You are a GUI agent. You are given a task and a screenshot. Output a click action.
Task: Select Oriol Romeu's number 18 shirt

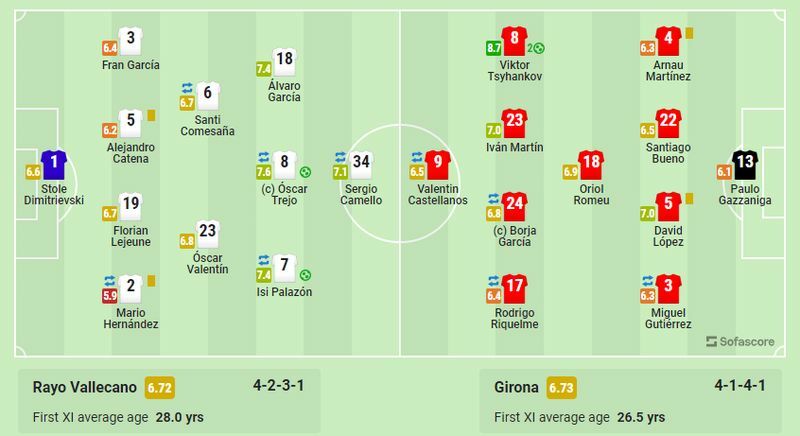[x=591, y=164]
